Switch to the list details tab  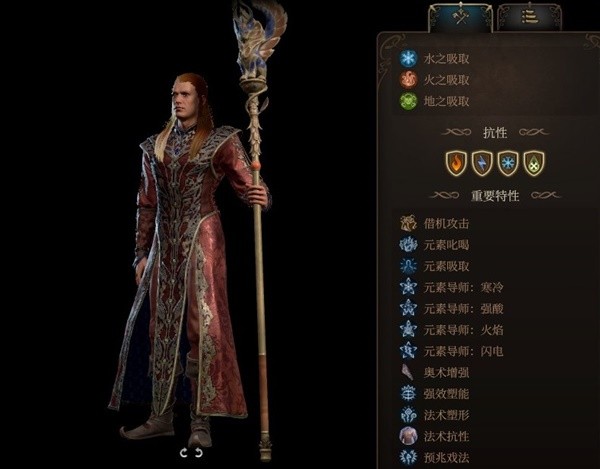click(x=530, y=17)
